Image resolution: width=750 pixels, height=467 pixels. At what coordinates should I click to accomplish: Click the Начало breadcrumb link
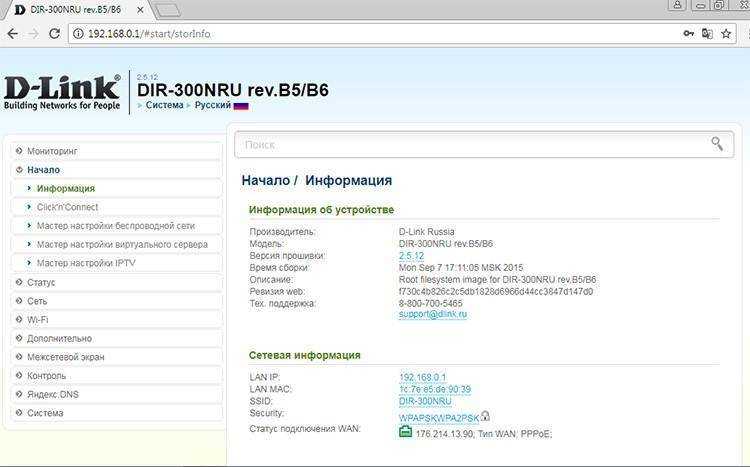265,180
